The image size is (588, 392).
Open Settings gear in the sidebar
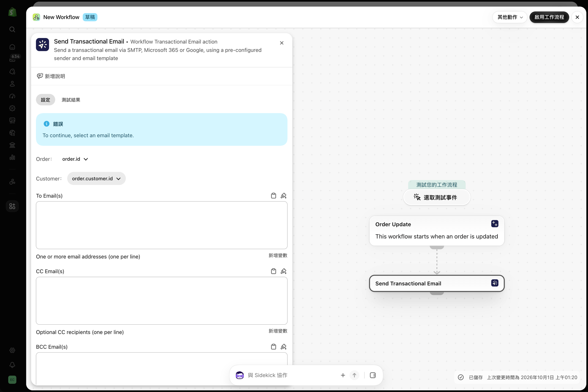(x=12, y=350)
